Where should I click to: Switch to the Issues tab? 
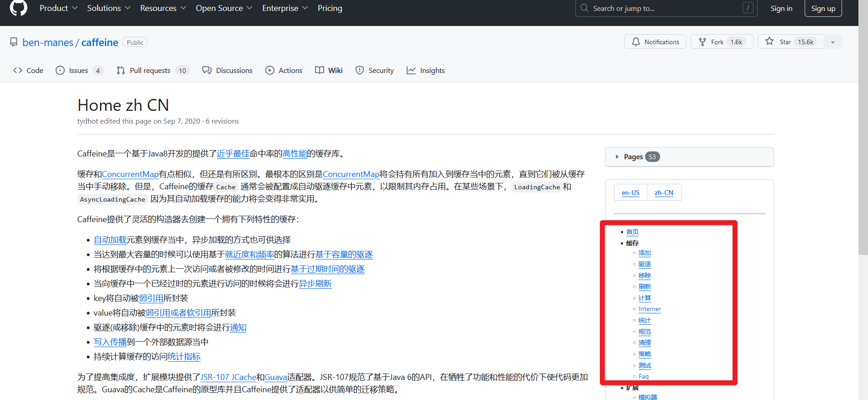[79, 70]
